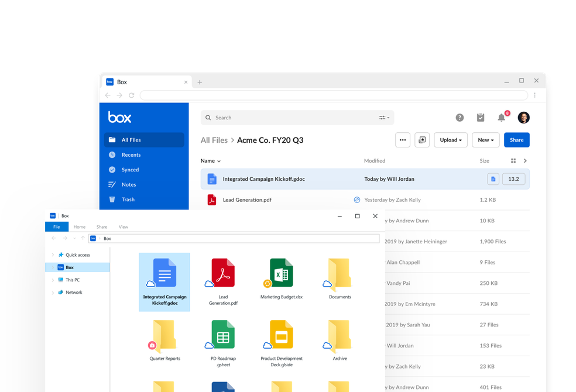576x392 pixels.
Task: Expand Quick access in Explorer tree
Action: [x=53, y=255]
